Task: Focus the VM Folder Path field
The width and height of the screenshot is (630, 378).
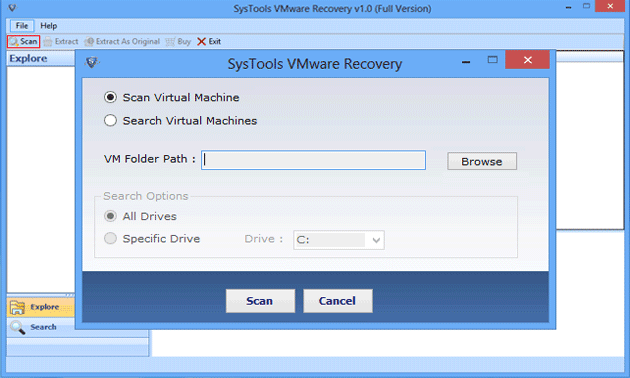Action: 313,160
